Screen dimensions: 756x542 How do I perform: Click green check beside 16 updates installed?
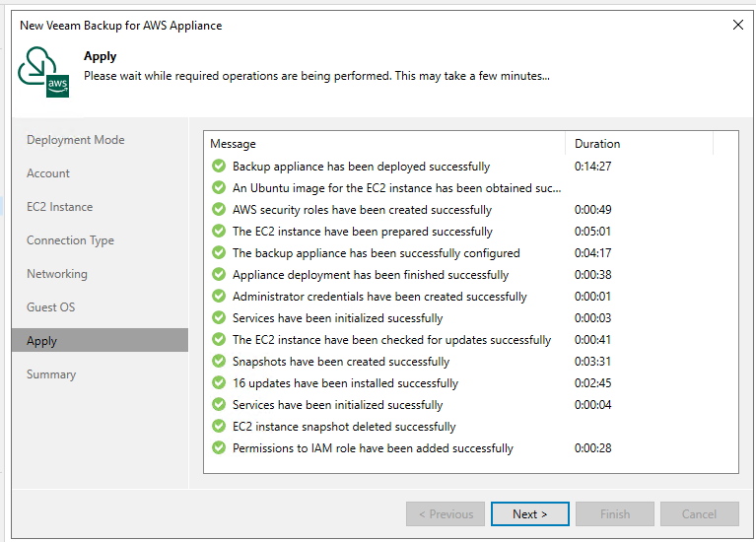point(219,383)
